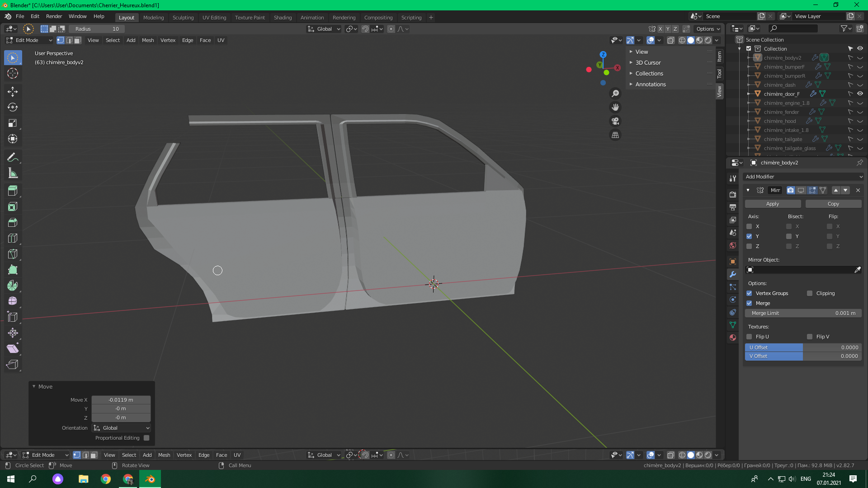The image size is (868, 488).
Task: Switch to the Sculpting workspace tab
Action: (183, 18)
